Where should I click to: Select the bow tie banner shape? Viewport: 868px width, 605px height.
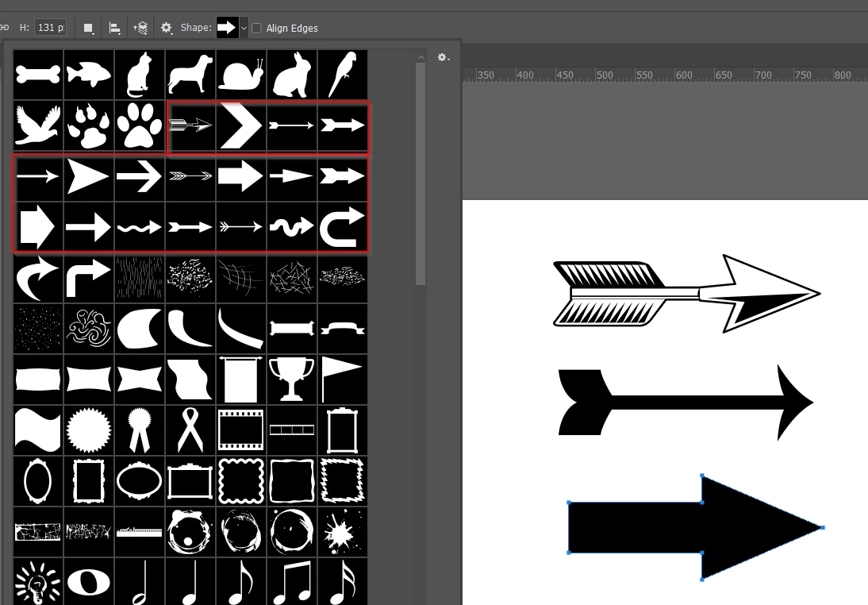(x=140, y=379)
